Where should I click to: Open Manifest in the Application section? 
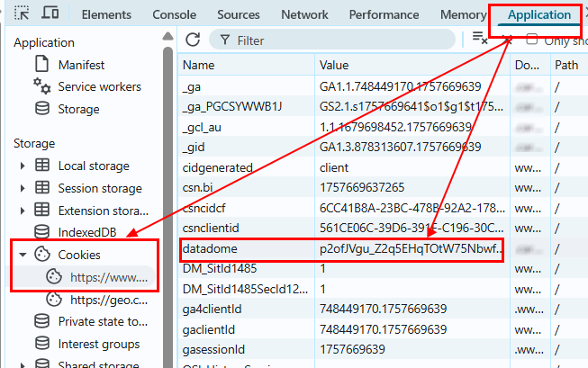coord(81,65)
